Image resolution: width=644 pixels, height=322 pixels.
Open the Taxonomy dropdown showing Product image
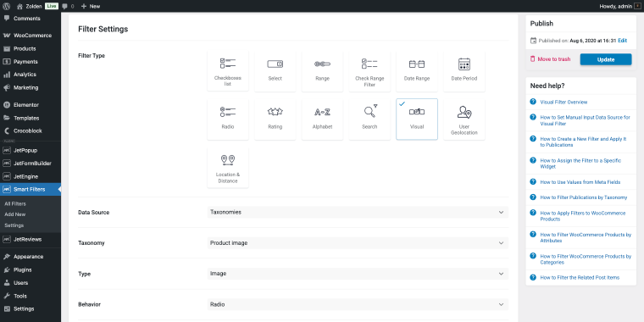[x=358, y=242]
